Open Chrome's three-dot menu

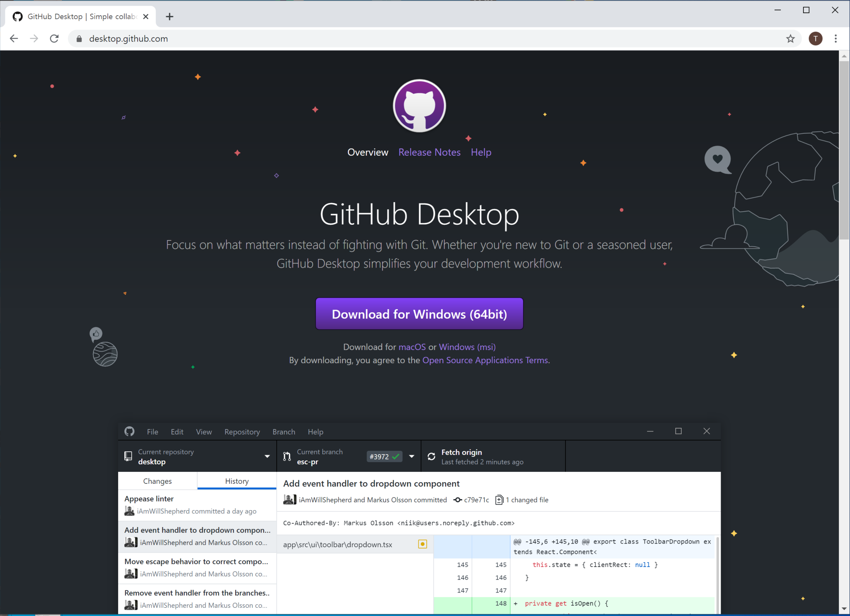click(x=836, y=39)
